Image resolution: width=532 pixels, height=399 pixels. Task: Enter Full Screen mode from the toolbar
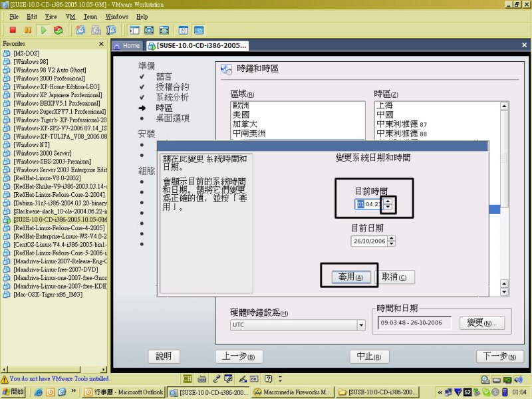pyautogui.click(x=164, y=30)
